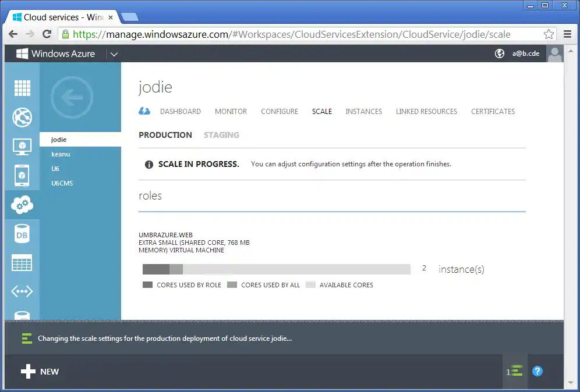Bookmark the page with the star
Viewport: 580px width, 392px height.
(549, 34)
